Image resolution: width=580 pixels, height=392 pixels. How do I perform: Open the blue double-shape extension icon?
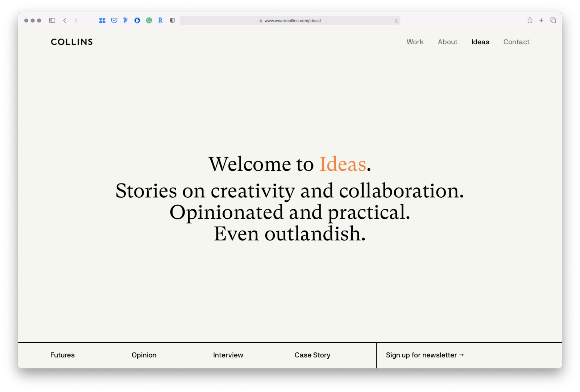(102, 21)
